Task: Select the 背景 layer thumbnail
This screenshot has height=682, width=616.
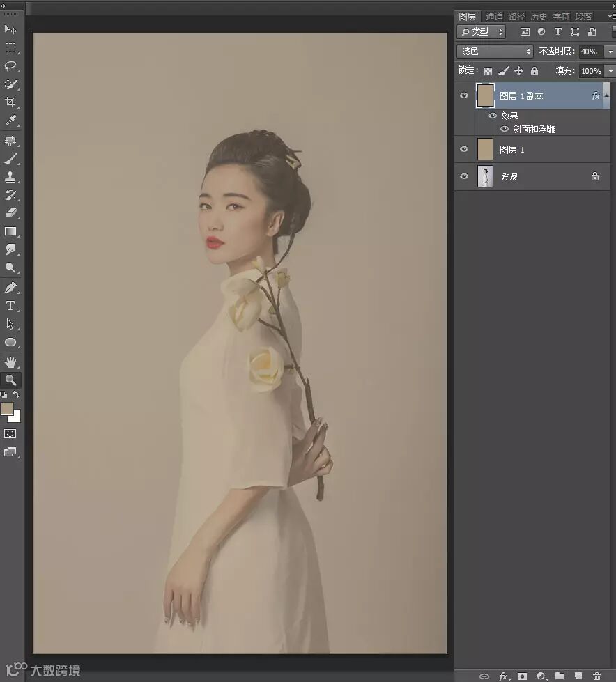Action: point(485,176)
